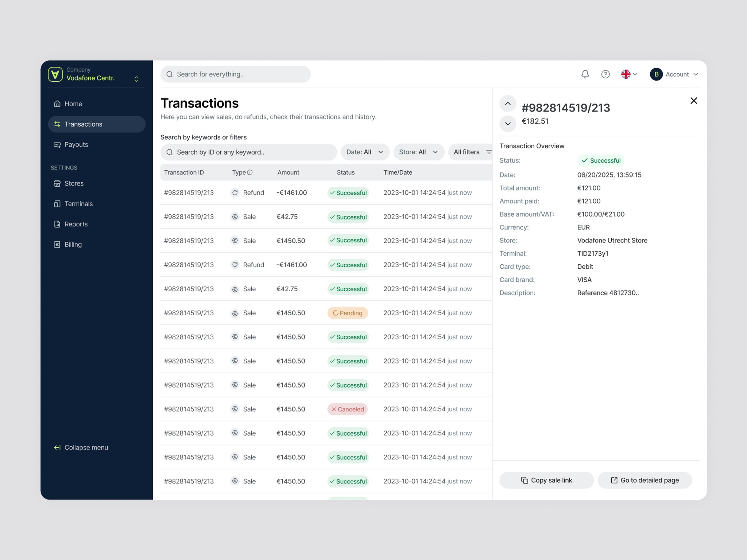Image resolution: width=747 pixels, height=560 pixels.
Task: Click Go to detailed page button
Action: pos(645,480)
